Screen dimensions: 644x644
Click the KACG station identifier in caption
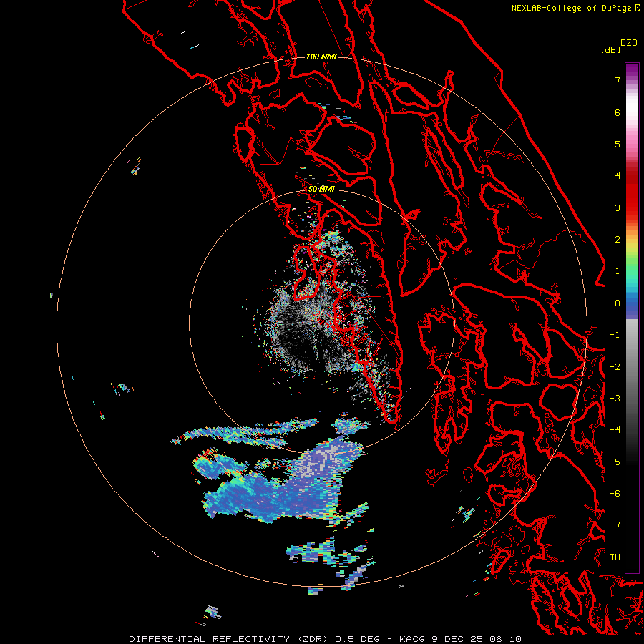click(412, 639)
